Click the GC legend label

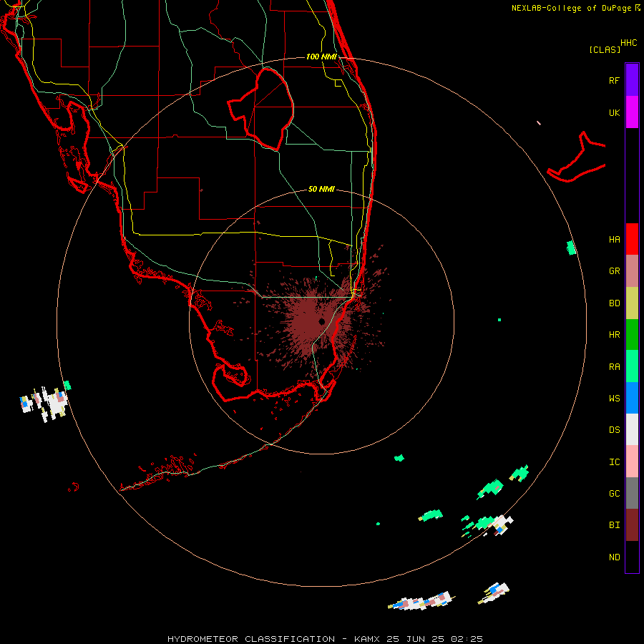click(614, 493)
